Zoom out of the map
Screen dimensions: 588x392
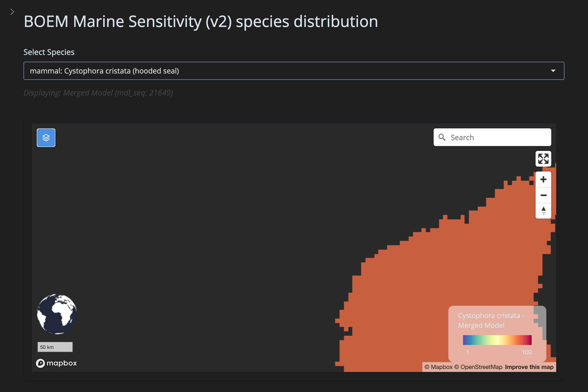click(543, 195)
